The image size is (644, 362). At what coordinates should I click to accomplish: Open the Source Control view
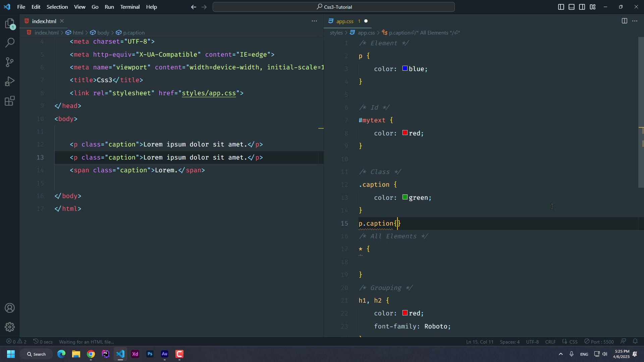pos(10,62)
